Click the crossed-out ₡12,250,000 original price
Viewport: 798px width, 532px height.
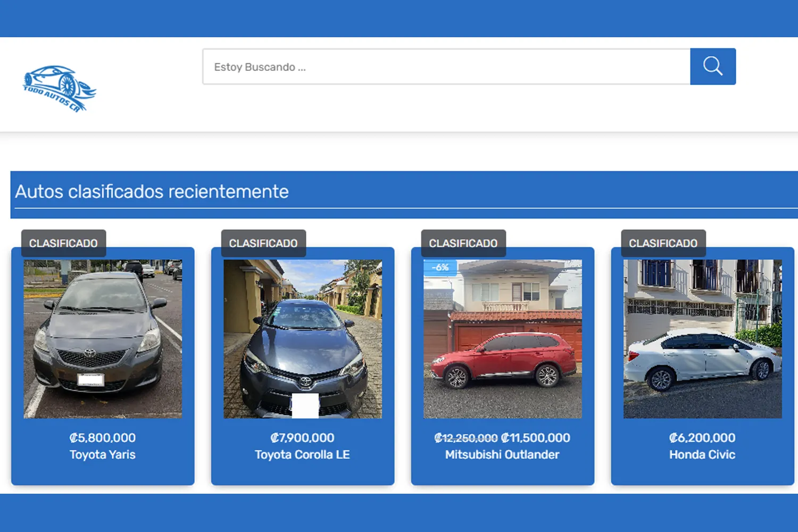466,437
